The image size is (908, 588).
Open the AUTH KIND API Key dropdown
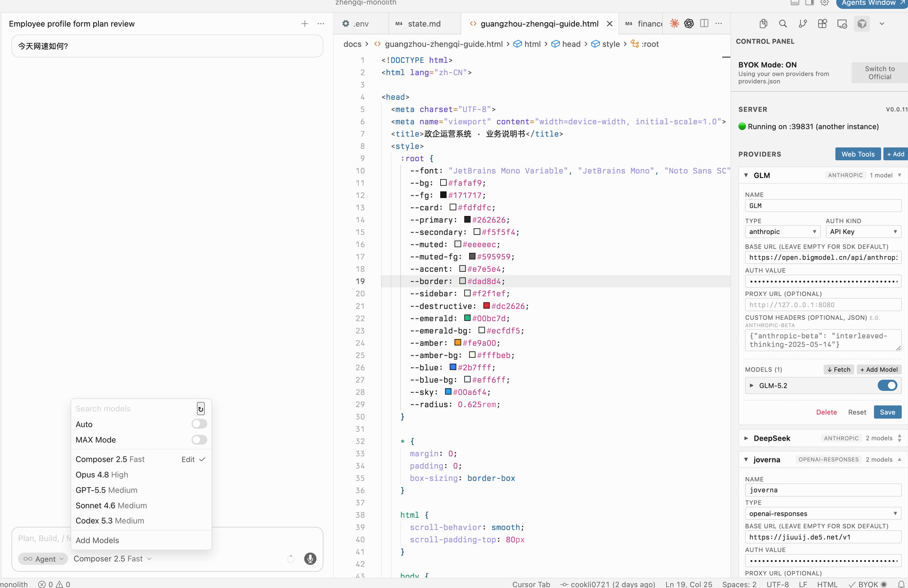[864, 232]
